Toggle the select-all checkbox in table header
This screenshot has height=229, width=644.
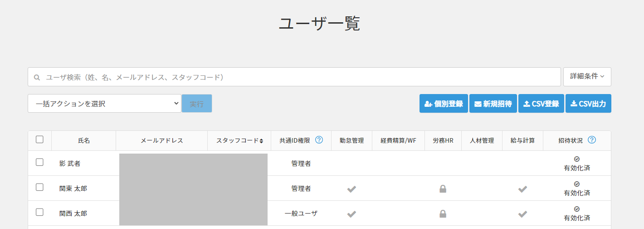click(x=39, y=140)
